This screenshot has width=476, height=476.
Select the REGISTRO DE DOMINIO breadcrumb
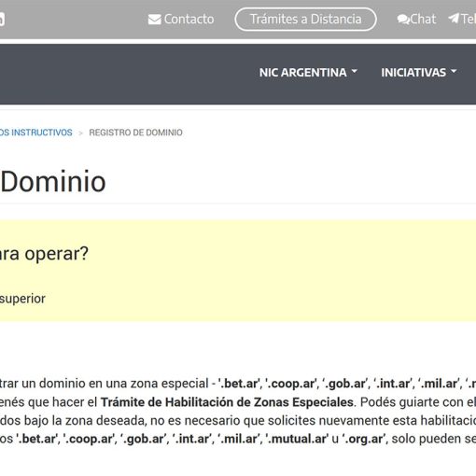click(135, 133)
